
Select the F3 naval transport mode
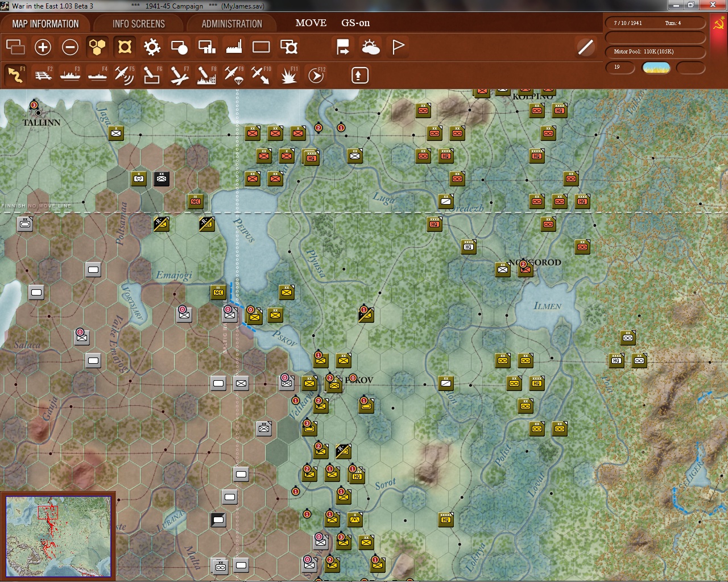tap(70, 75)
